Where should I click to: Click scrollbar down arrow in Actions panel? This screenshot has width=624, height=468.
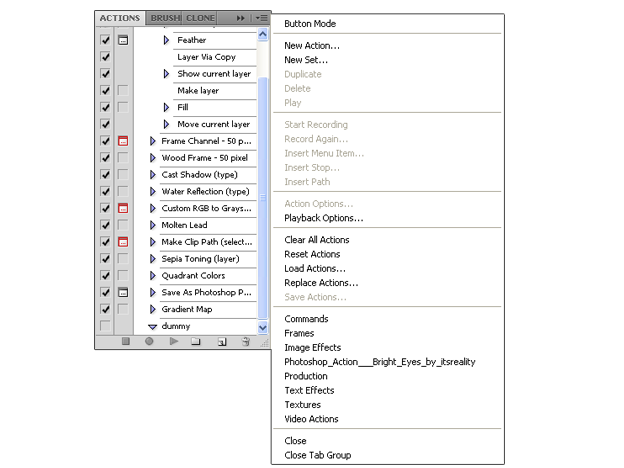(x=263, y=326)
